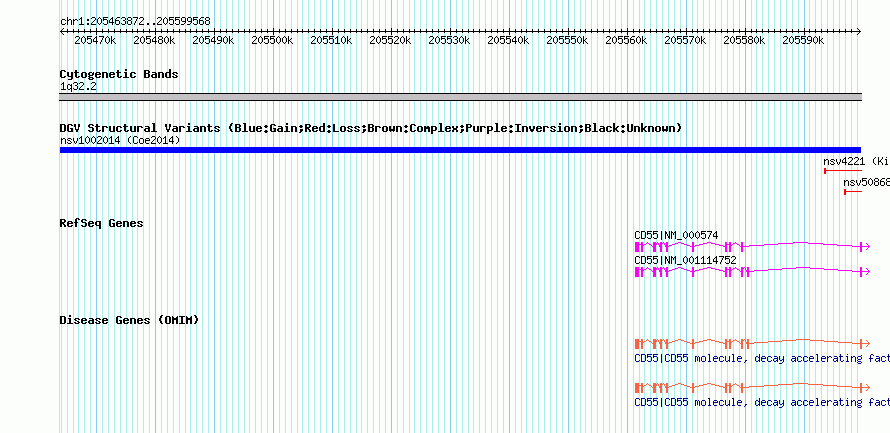Viewport: 890px width, 433px height.
Task: Click the nsv50868 variant label
Action: 866,182
